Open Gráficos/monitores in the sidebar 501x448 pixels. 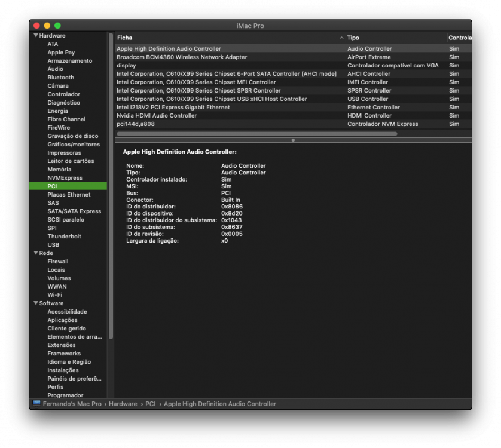click(74, 145)
